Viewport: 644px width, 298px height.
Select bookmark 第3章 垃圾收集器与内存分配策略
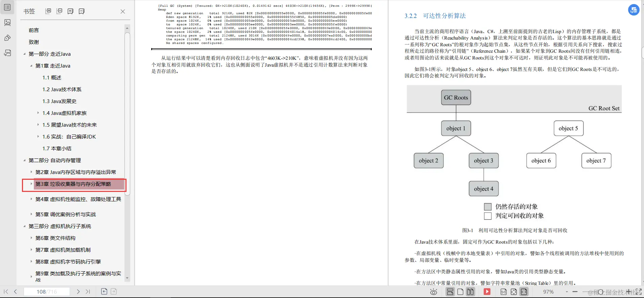coord(73,184)
